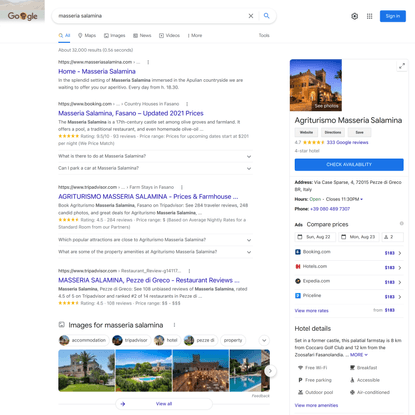Open options menu for masseriasalamina.com result

(x=148, y=62)
